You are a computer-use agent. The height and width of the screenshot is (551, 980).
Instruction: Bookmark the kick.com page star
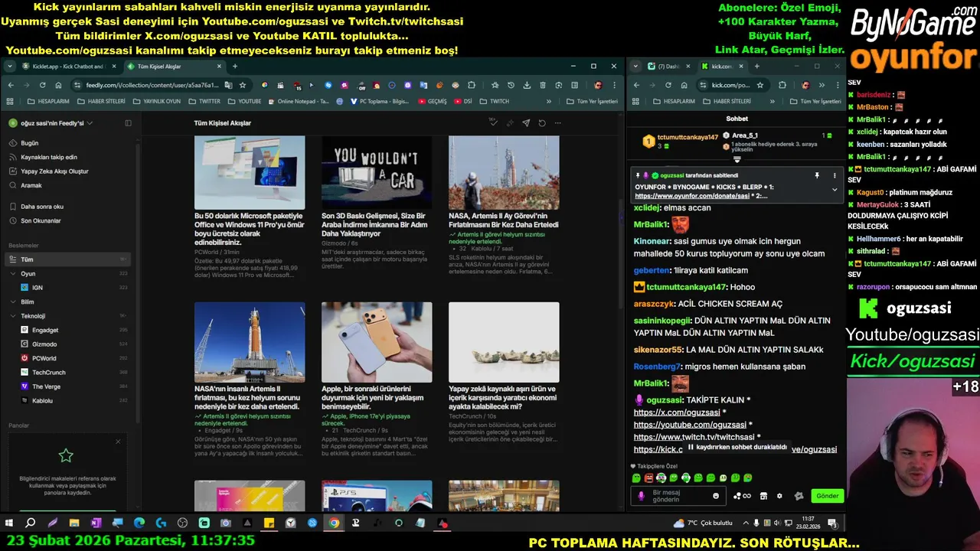(759, 85)
